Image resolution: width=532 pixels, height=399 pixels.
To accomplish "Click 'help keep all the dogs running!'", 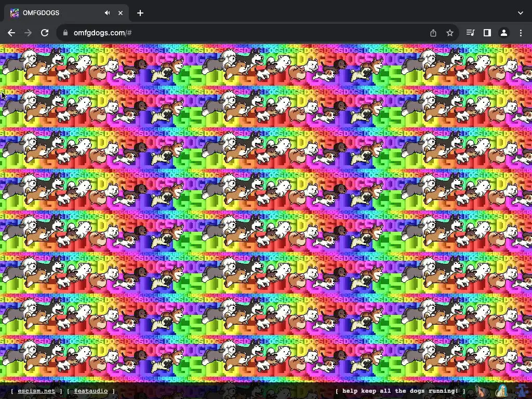I will pyautogui.click(x=400, y=391).
